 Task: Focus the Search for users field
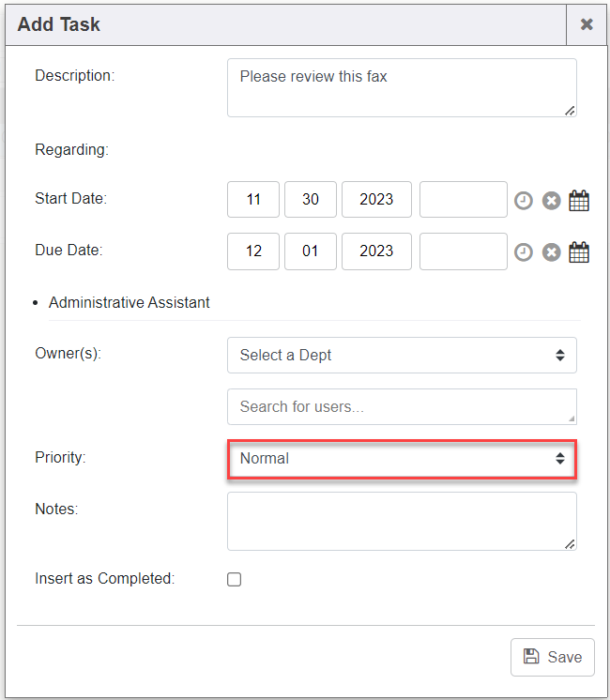click(x=402, y=406)
